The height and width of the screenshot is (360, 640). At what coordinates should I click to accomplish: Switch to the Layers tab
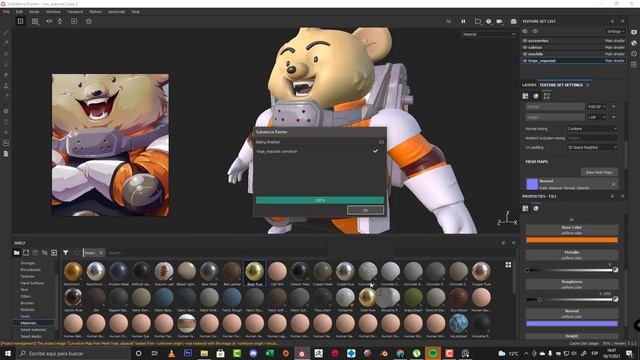[529, 85]
